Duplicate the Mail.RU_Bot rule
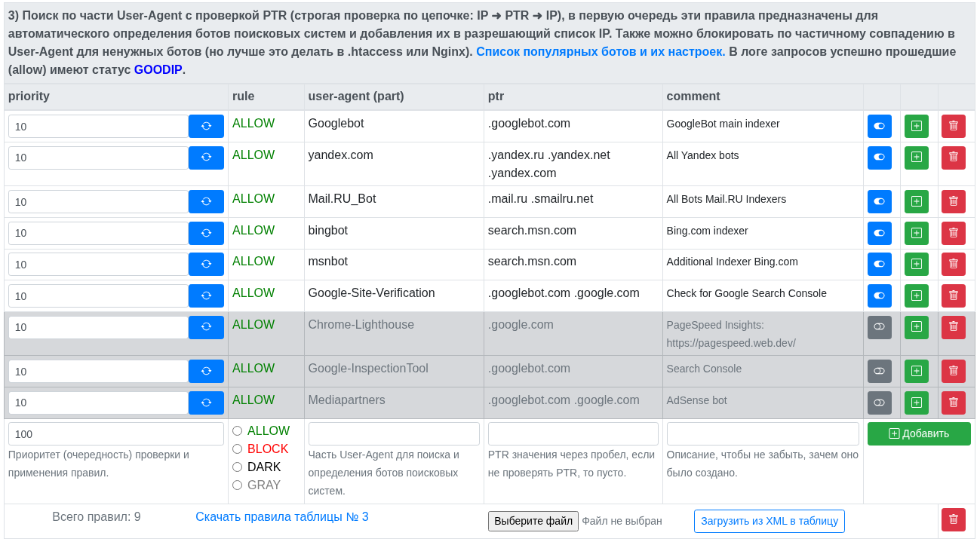The height and width of the screenshot is (542, 980). pyautogui.click(x=916, y=201)
